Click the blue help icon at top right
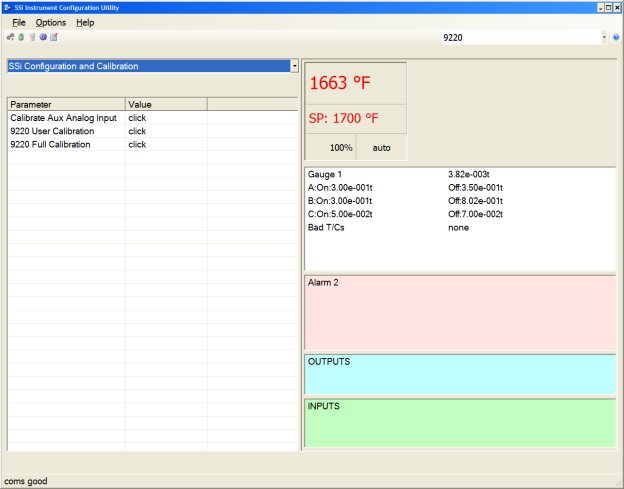The height and width of the screenshot is (489, 624). 617,37
